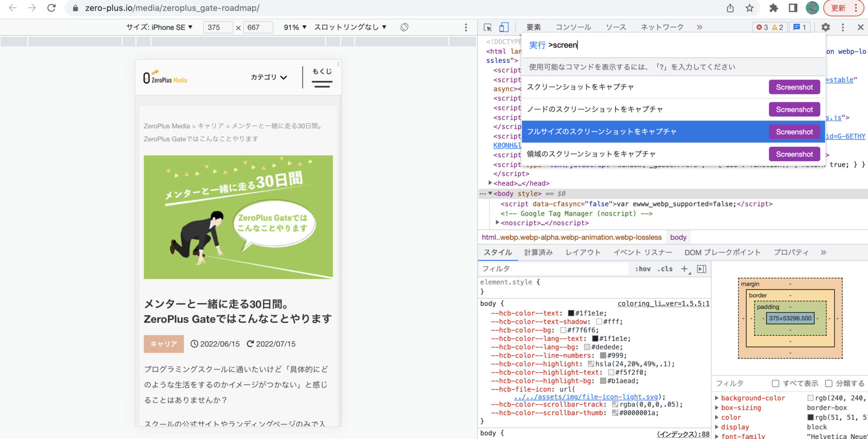
Task: Toggle the :hov element state
Action: 643,269
